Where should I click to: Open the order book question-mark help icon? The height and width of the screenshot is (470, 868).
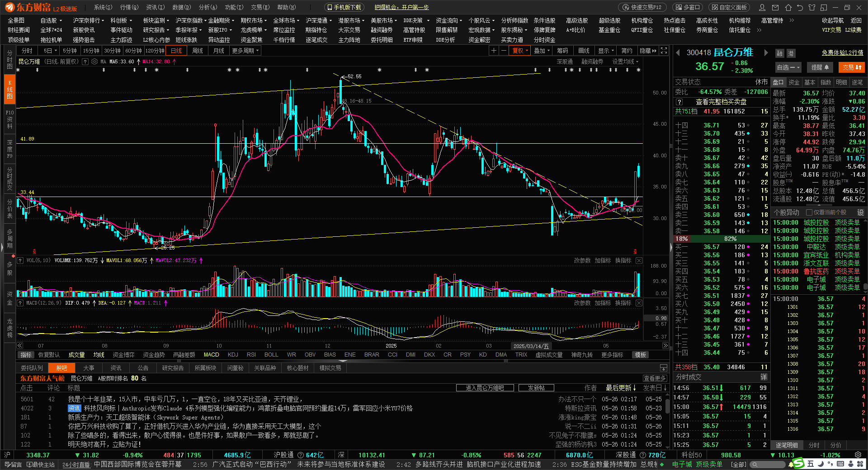pyautogui.click(x=679, y=102)
